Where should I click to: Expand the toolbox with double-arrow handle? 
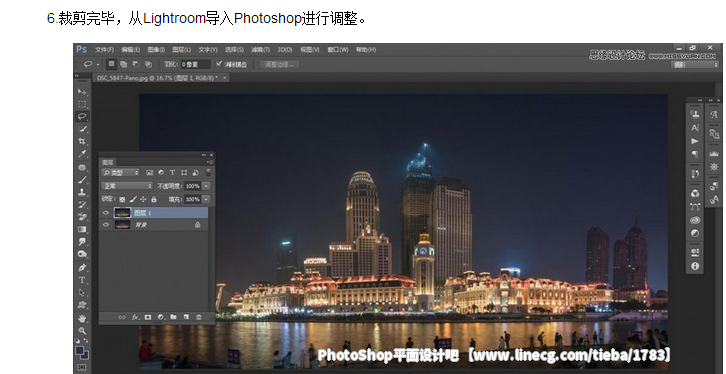tap(77, 75)
